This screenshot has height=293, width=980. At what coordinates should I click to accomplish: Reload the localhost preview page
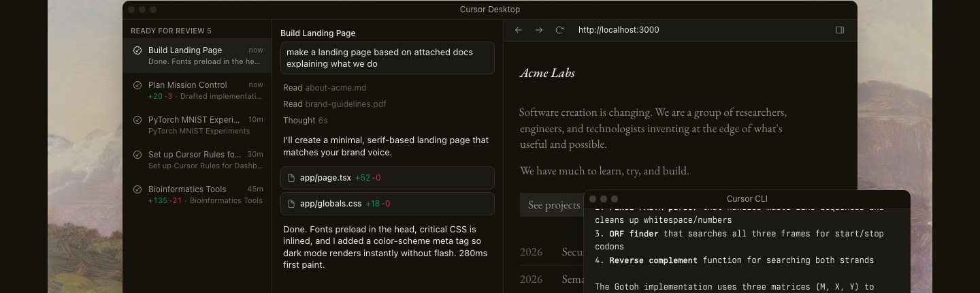coord(559,30)
